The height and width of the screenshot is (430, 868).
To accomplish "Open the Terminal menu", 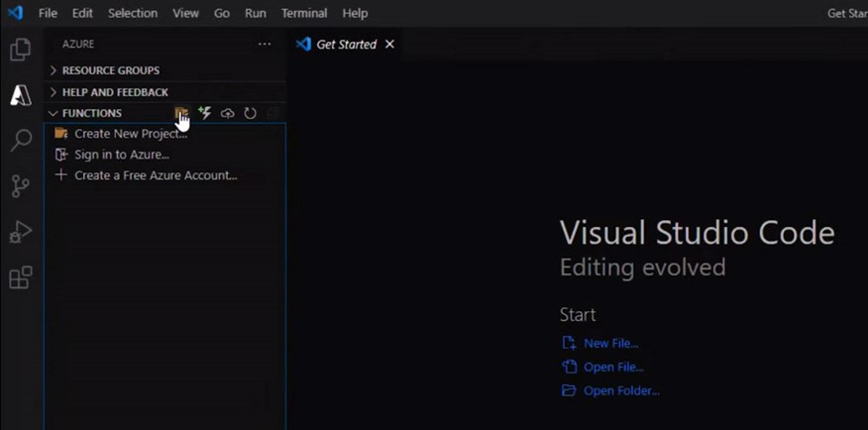I will pos(304,13).
